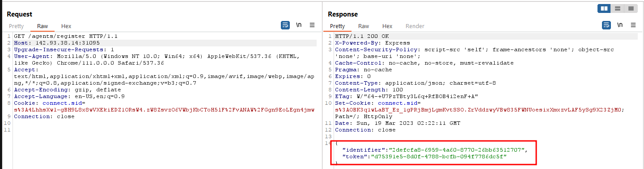
Task: Switch Request view to Pretty tab
Action: (x=17, y=26)
